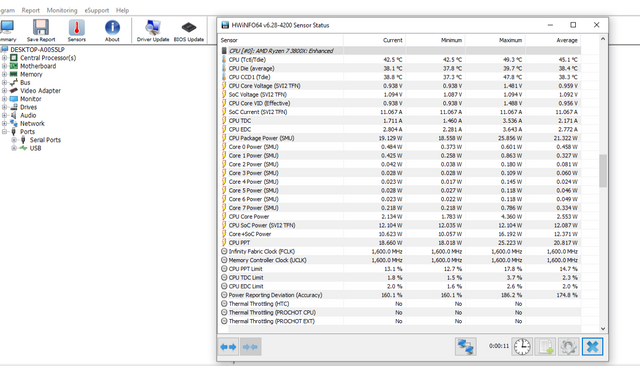Select the CPU Die (average) row

coord(400,69)
